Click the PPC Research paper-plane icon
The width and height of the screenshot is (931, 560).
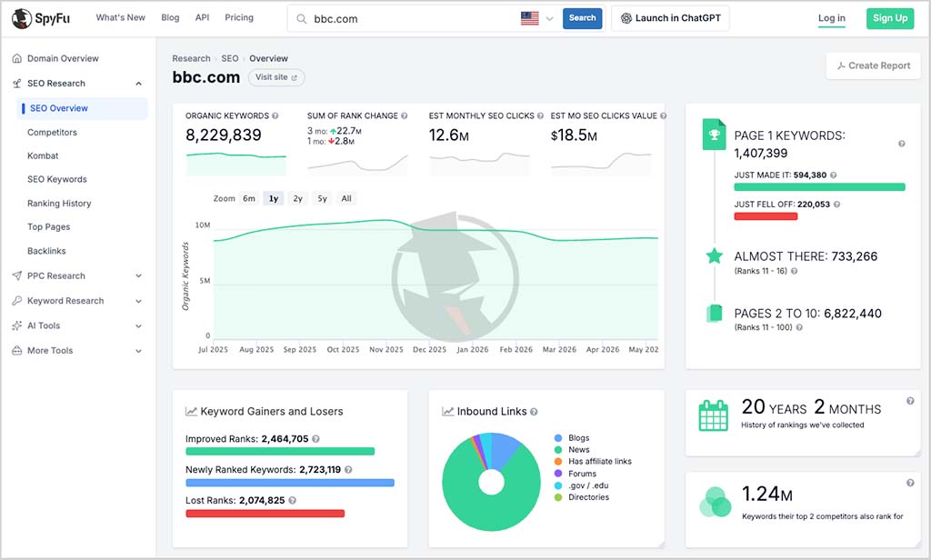click(x=17, y=275)
